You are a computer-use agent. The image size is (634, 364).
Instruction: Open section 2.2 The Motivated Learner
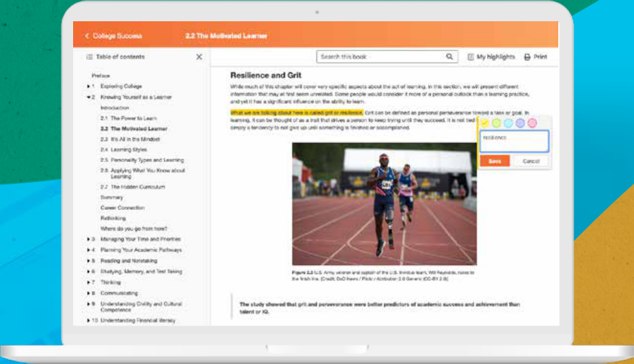pyautogui.click(x=134, y=128)
